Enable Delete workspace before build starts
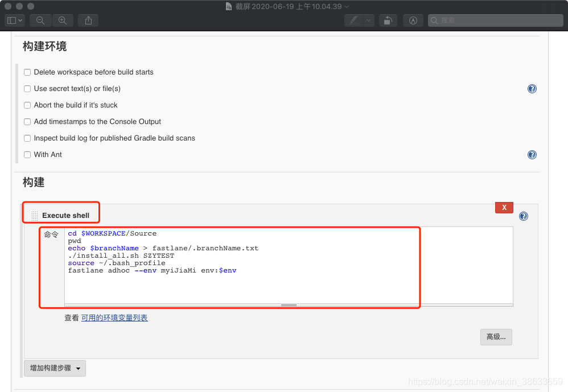568x392 pixels. point(27,72)
